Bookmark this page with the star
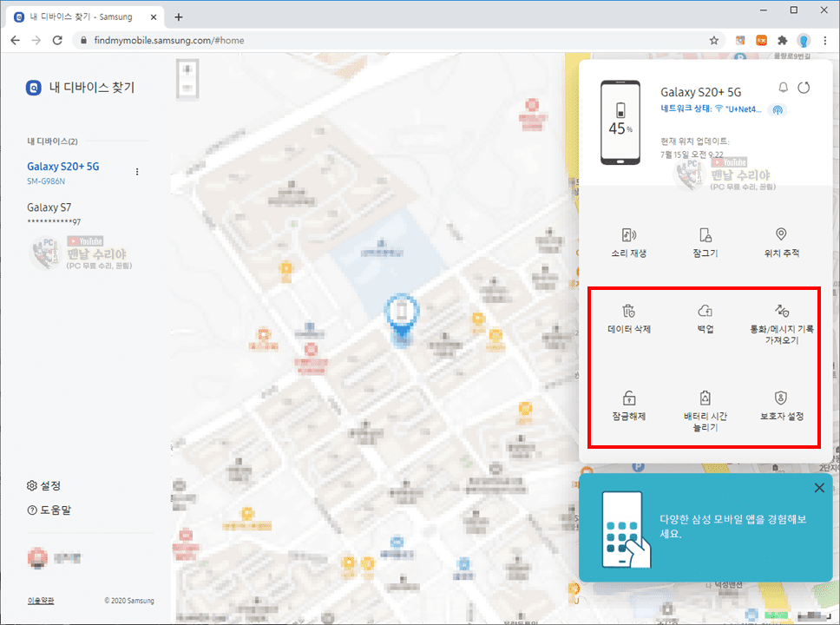 [x=714, y=40]
